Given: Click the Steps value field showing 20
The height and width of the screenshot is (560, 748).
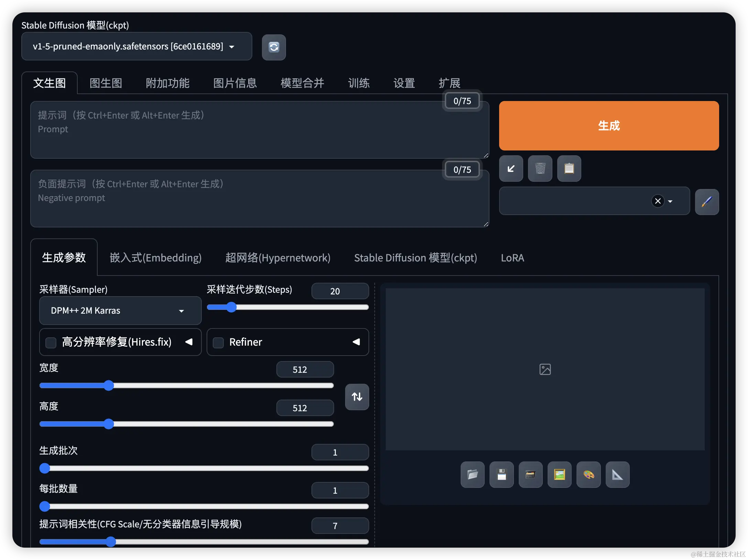Looking at the screenshot, I should (x=340, y=291).
